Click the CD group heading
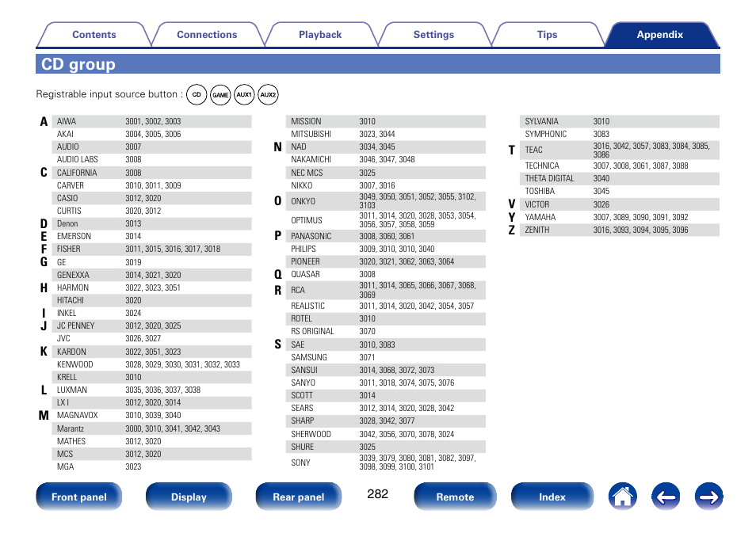 (78, 64)
